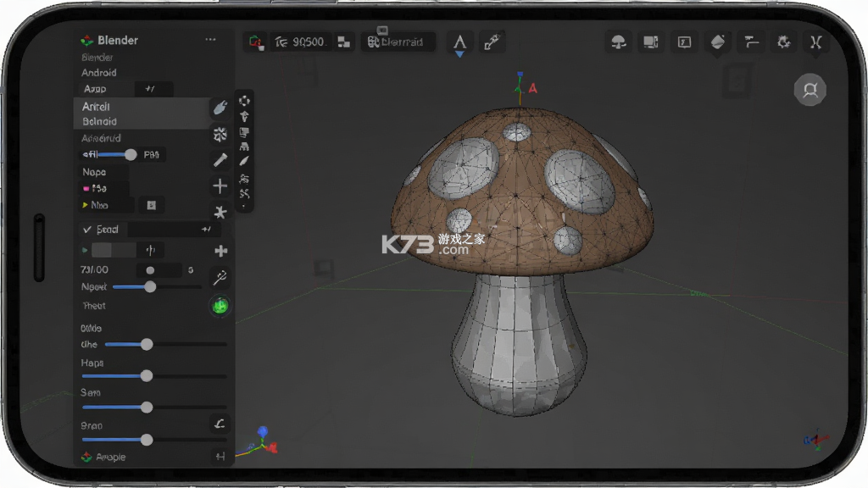Click the Nope field
Screen dimensions: 868x488
pyautogui.click(x=103, y=172)
